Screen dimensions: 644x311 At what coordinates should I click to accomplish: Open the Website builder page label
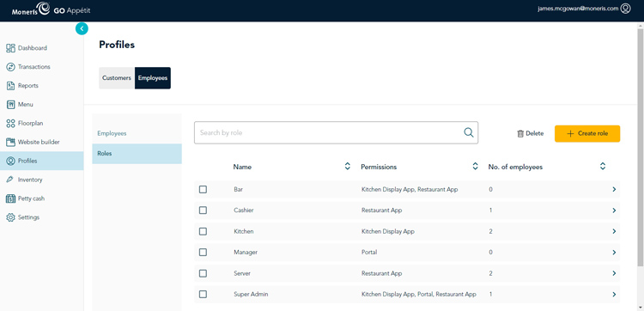tap(39, 142)
